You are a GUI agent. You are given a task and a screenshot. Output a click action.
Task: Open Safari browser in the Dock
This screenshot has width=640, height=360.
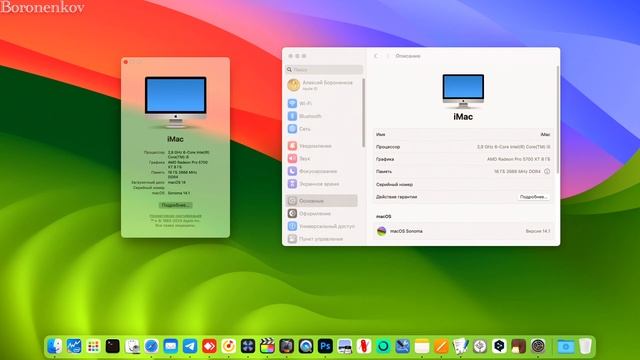[151, 346]
